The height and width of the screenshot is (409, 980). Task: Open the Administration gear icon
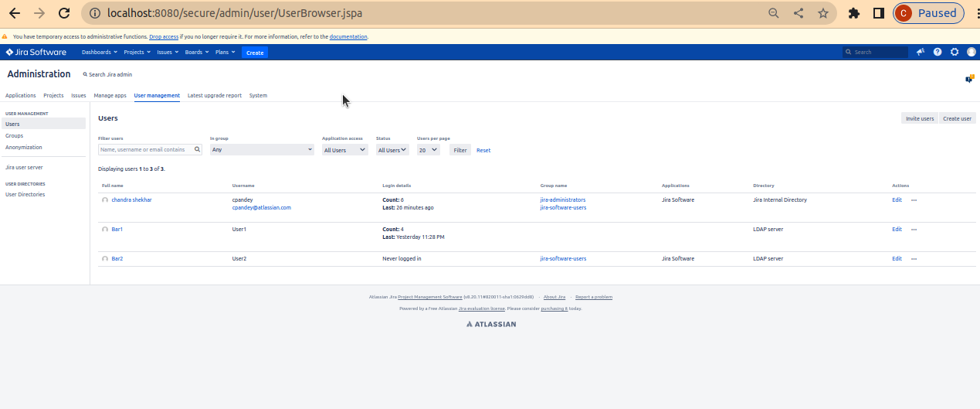(955, 52)
